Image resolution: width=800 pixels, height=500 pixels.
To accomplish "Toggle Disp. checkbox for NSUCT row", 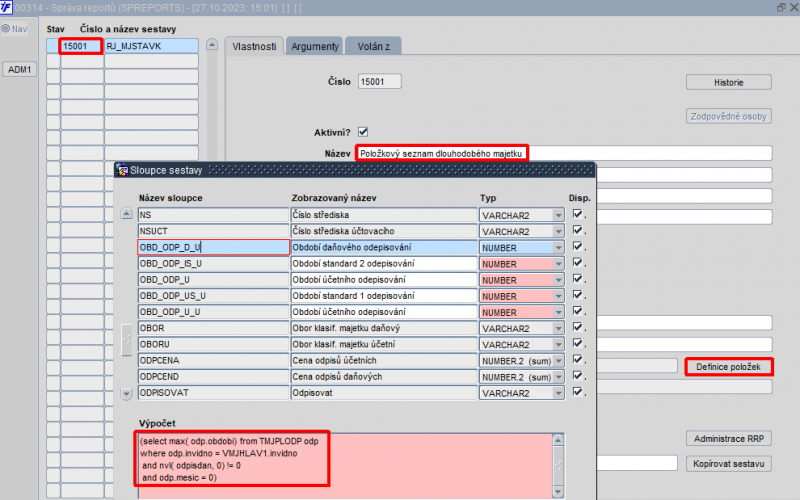I will point(578,230).
